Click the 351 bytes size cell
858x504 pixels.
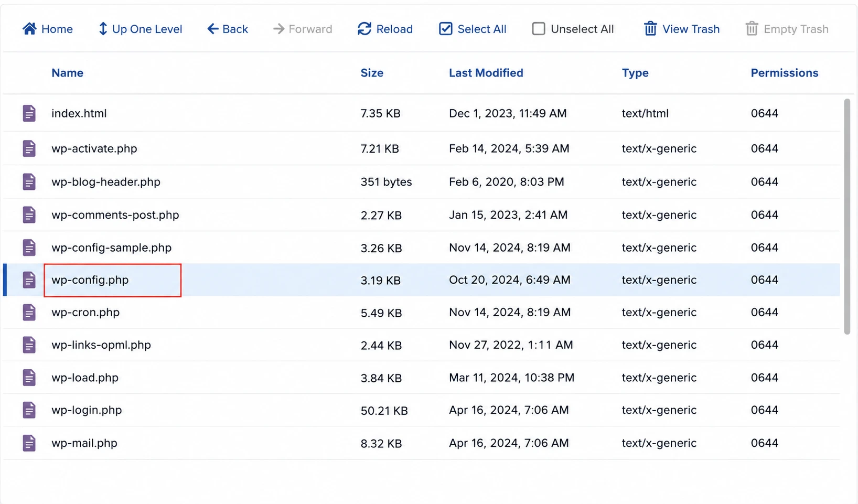coord(387,182)
